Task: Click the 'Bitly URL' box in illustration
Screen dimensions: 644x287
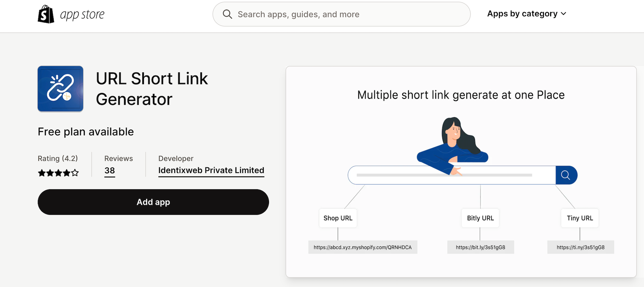Action: [481, 218]
